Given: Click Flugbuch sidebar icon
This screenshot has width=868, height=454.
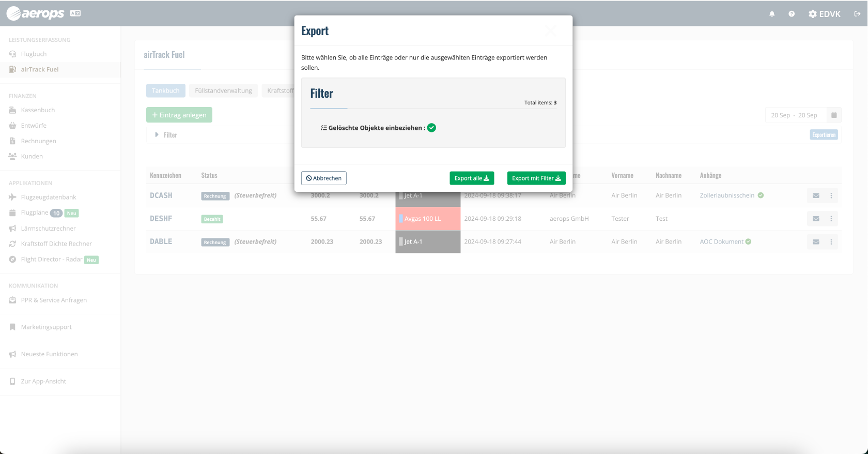Looking at the screenshot, I should click(x=12, y=54).
